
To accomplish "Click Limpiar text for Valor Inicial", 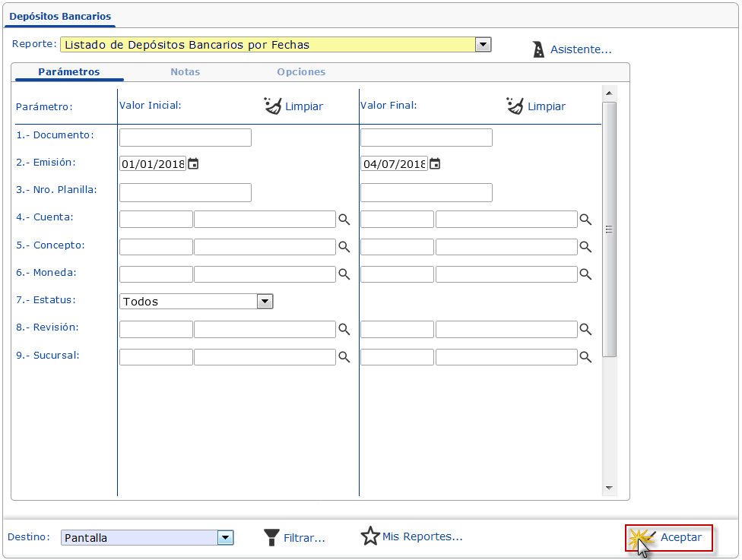I will pyautogui.click(x=304, y=106).
